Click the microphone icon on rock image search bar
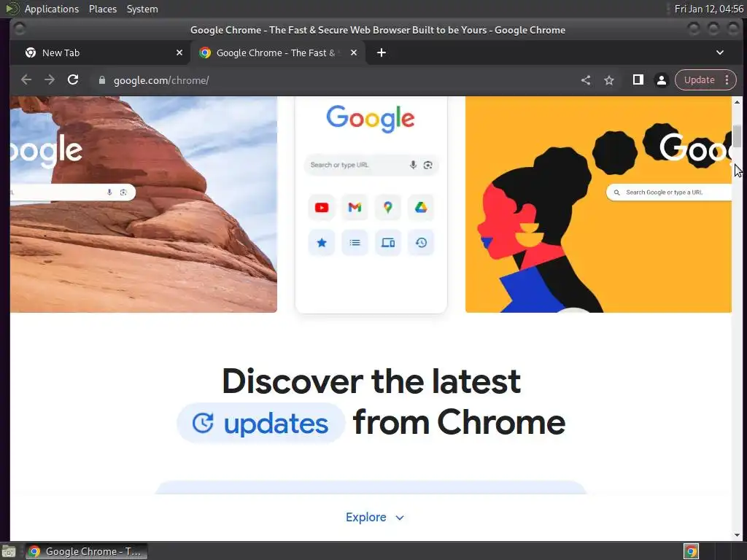This screenshot has height=560, width=747. point(109,192)
